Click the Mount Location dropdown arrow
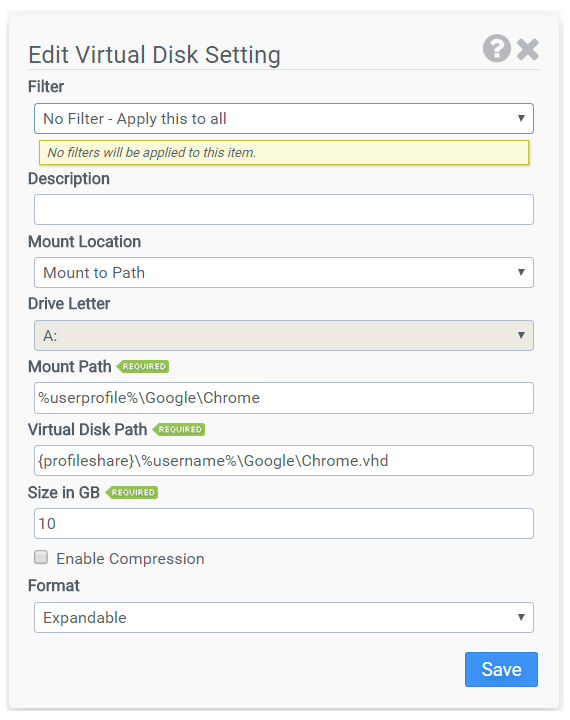This screenshot has height=720, width=570. pos(521,272)
